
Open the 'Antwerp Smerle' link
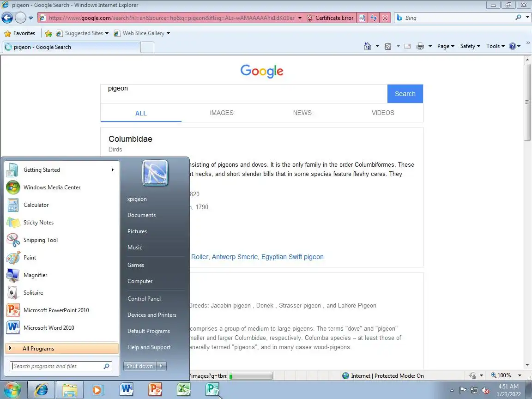(235, 257)
